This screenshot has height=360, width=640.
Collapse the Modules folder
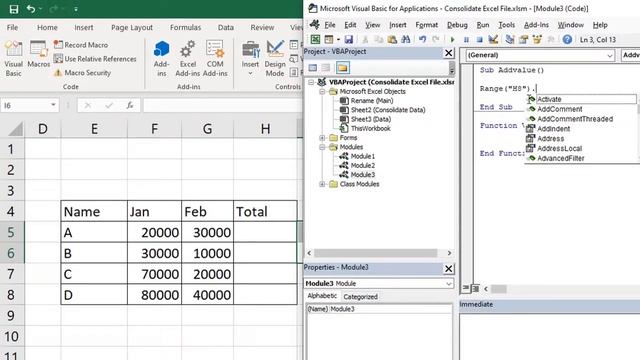point(322,147)
